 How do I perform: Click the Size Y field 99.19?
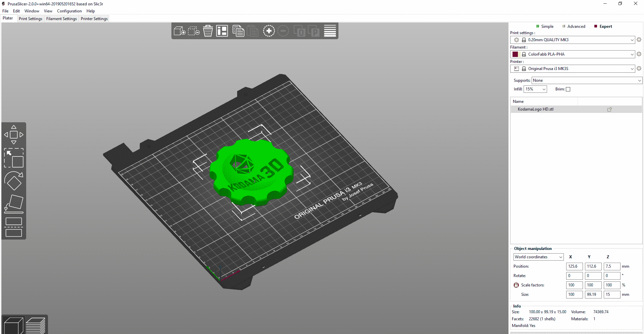pos(593,294)
